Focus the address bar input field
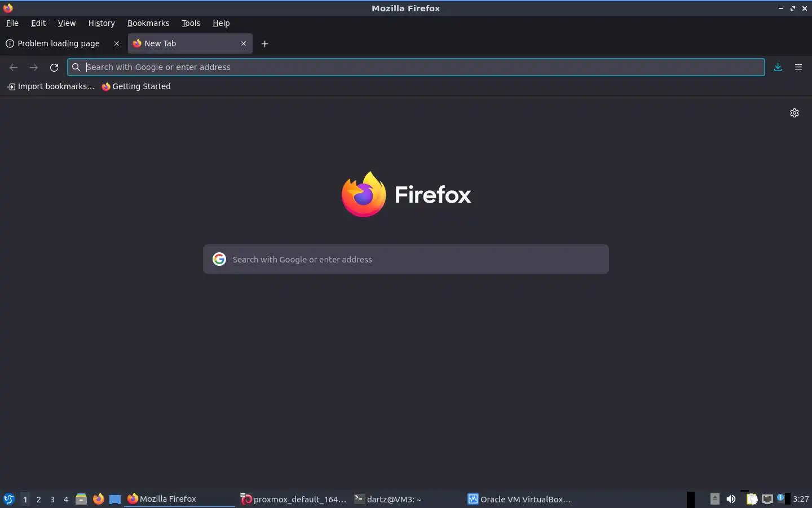This screenshot has height=508, width=812. [416, 67]
